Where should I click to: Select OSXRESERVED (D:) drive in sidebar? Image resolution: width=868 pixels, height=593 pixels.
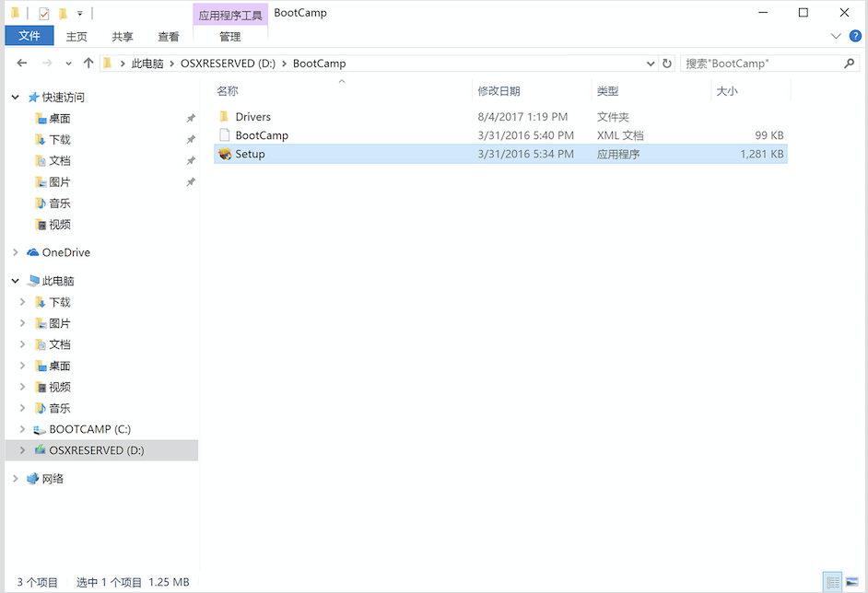[x=97, y=450]
